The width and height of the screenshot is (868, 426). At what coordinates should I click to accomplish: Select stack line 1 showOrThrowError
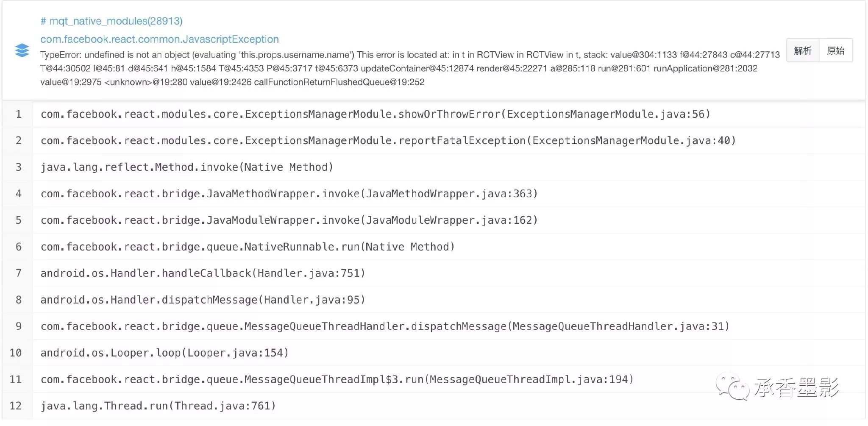tap(375, 114)
